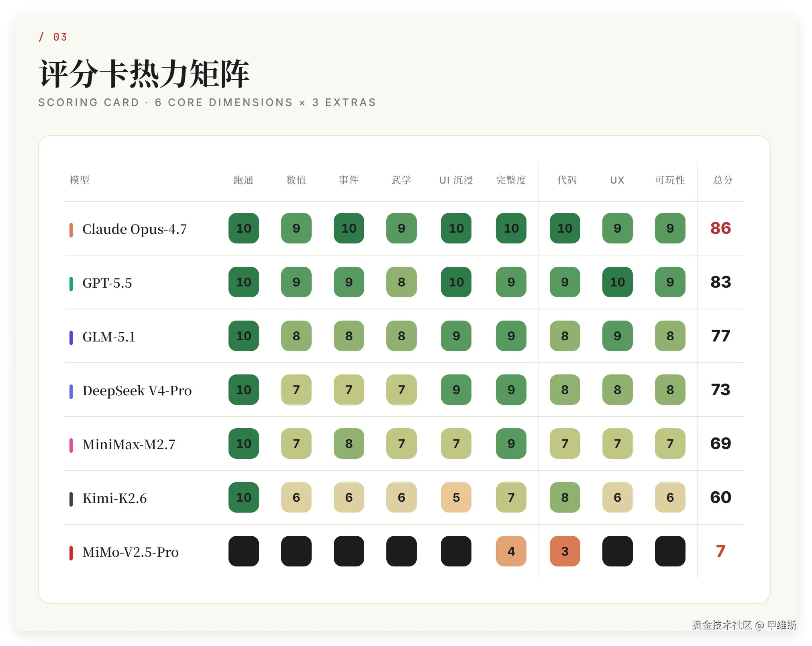Click MiMo-V2.5-Pro total score 7
Screen dimensions: 812x646
pyautogui.click(x=720, y=551)
